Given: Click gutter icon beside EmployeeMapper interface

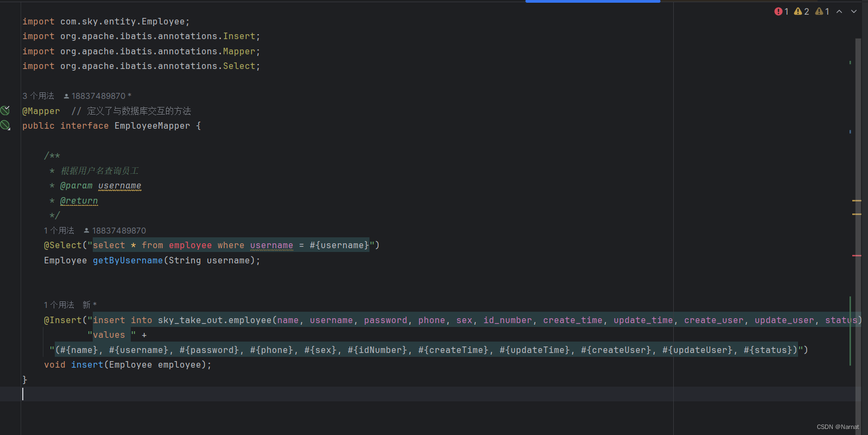Looking at the screenshot, I should [5, 125].
